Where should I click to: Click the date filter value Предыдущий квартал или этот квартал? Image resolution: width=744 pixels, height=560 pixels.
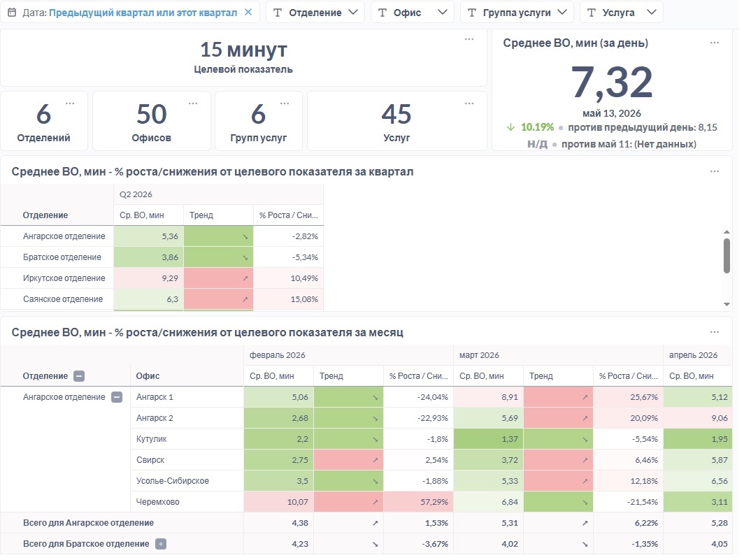tap(143, 13)
